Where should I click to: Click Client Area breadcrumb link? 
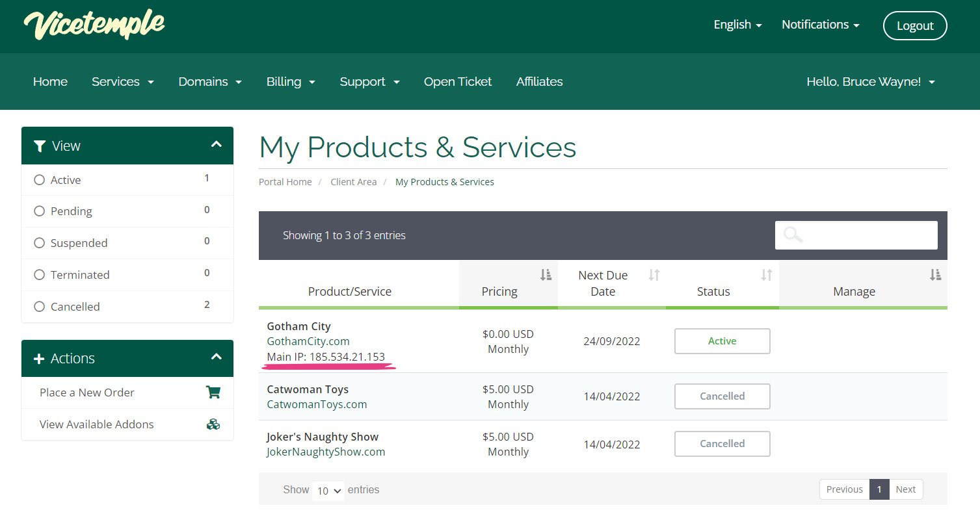point(354,182)
